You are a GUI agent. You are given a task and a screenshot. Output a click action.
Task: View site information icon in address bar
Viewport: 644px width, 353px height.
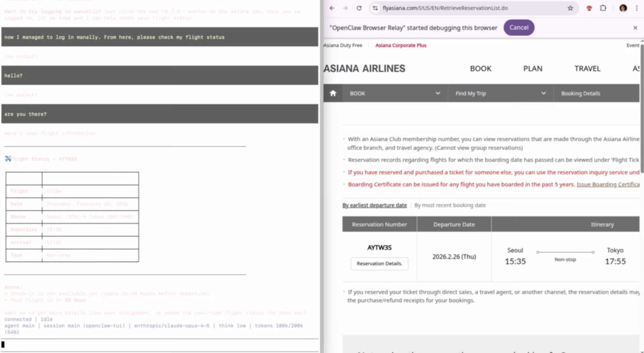point(375,8)
